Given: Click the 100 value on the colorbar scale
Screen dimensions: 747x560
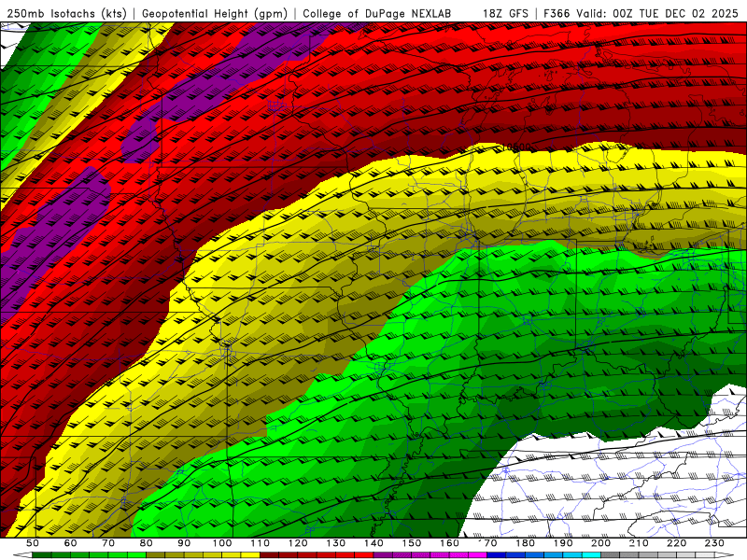Looking at the screenshot, I should point(222,543).
